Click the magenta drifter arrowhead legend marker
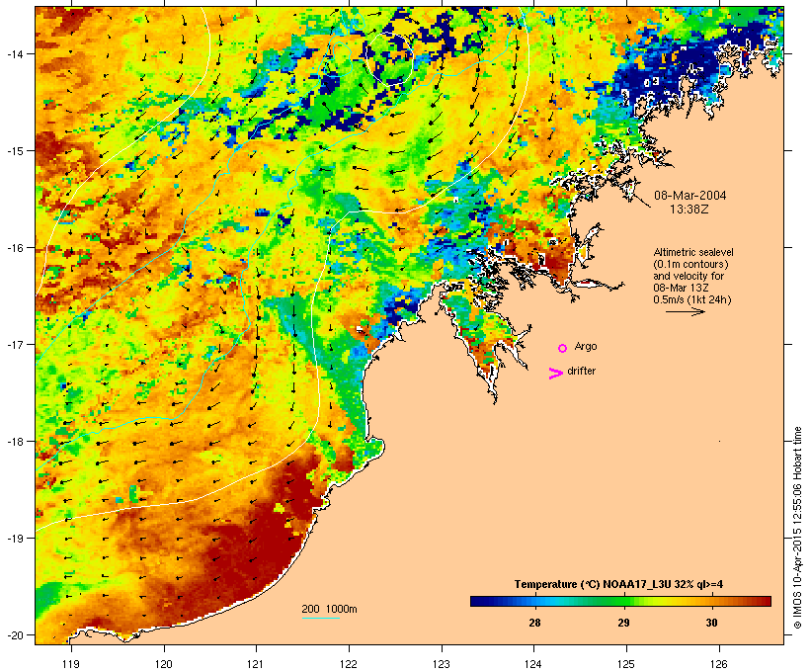The image size is (810, 672). 555,374
